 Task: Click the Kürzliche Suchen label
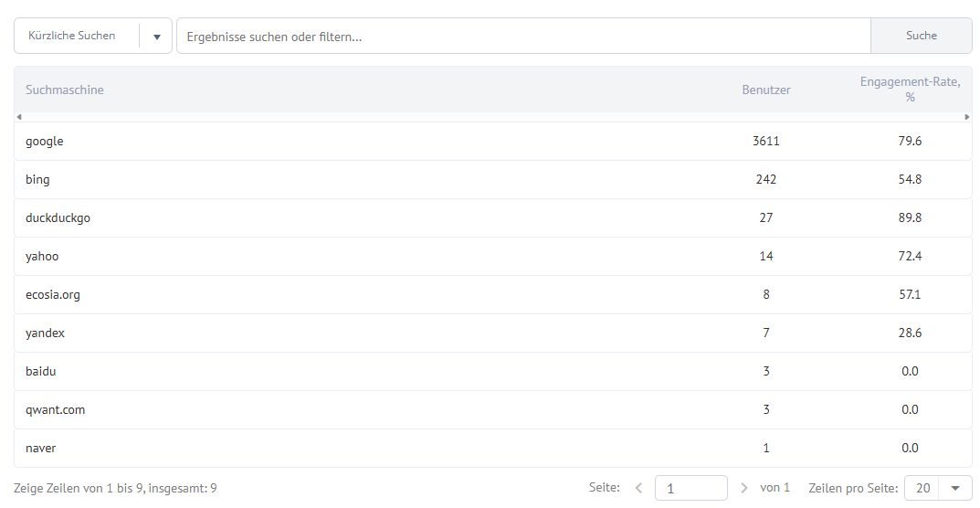72,36
